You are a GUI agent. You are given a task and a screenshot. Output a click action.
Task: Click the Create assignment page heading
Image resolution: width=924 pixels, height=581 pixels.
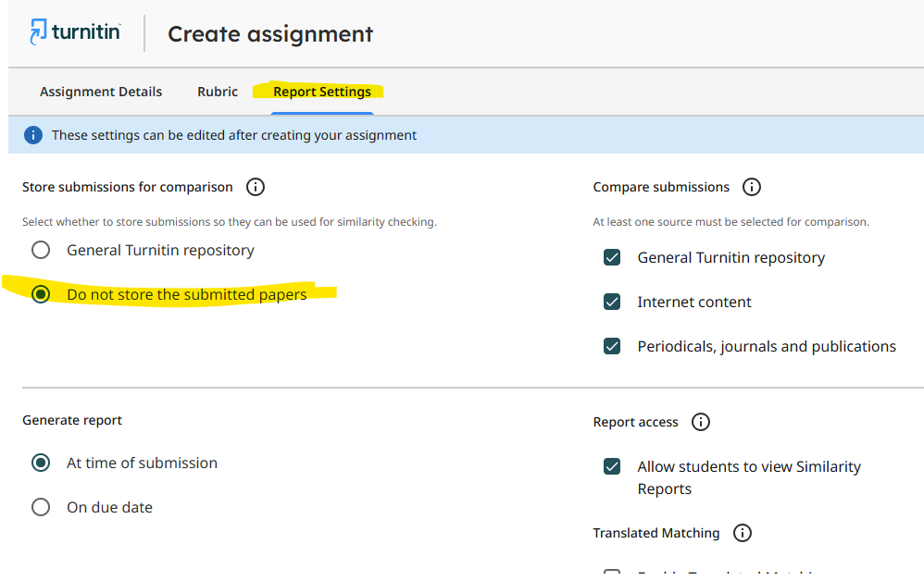click(x=270, y=34)
